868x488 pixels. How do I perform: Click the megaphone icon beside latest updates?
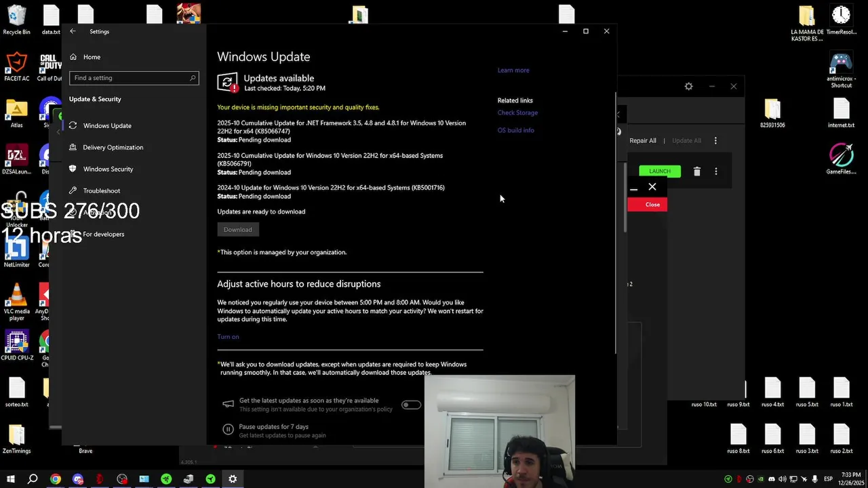coord(228,404)
